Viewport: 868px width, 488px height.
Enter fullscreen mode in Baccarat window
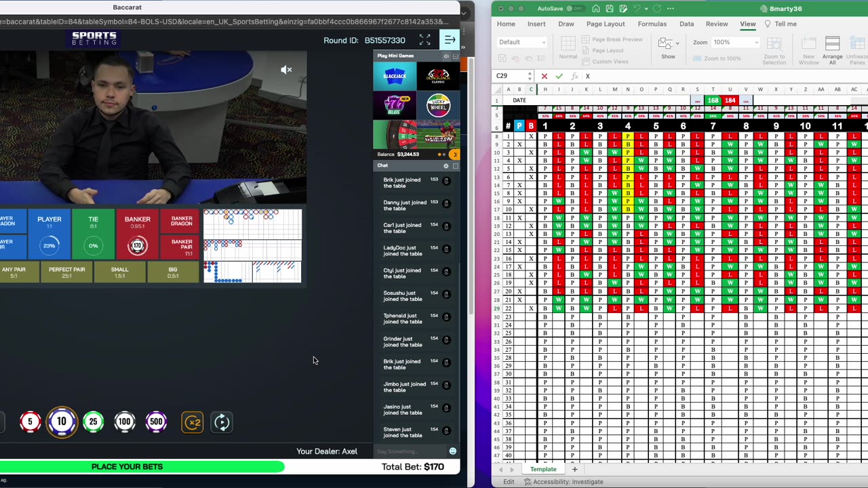click(425, 40)
